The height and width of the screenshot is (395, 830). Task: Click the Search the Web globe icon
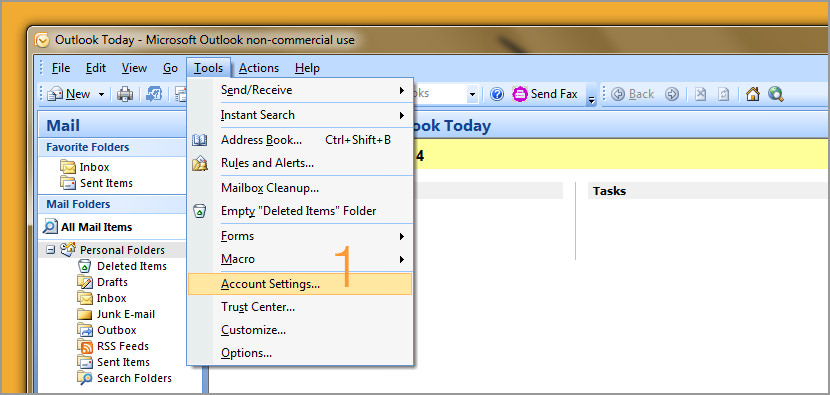775,94
